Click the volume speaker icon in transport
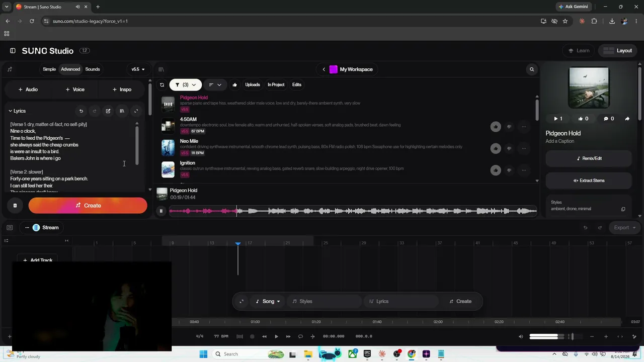This screenshot has height=362, width=644. point(521,336)
